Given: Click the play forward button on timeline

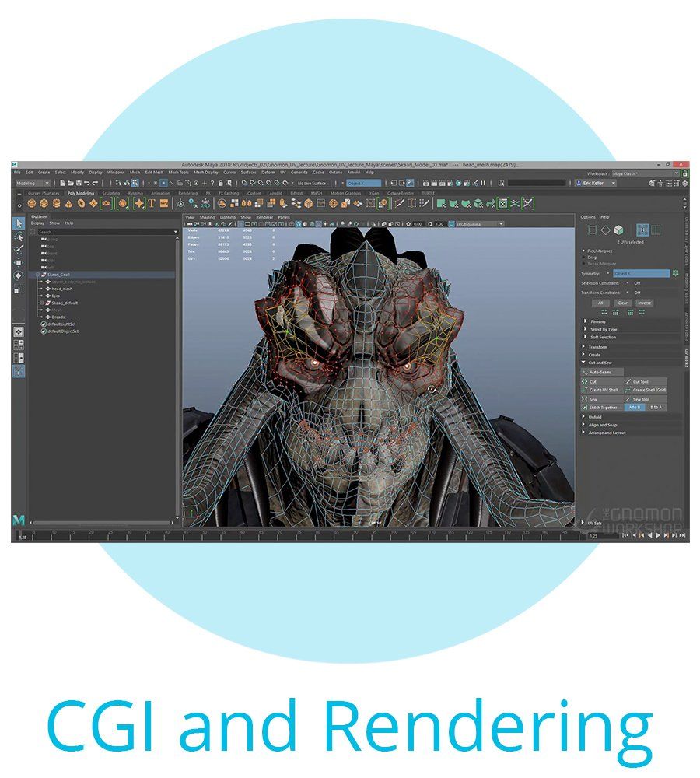Looking at the screenshot, I should 658,535.
